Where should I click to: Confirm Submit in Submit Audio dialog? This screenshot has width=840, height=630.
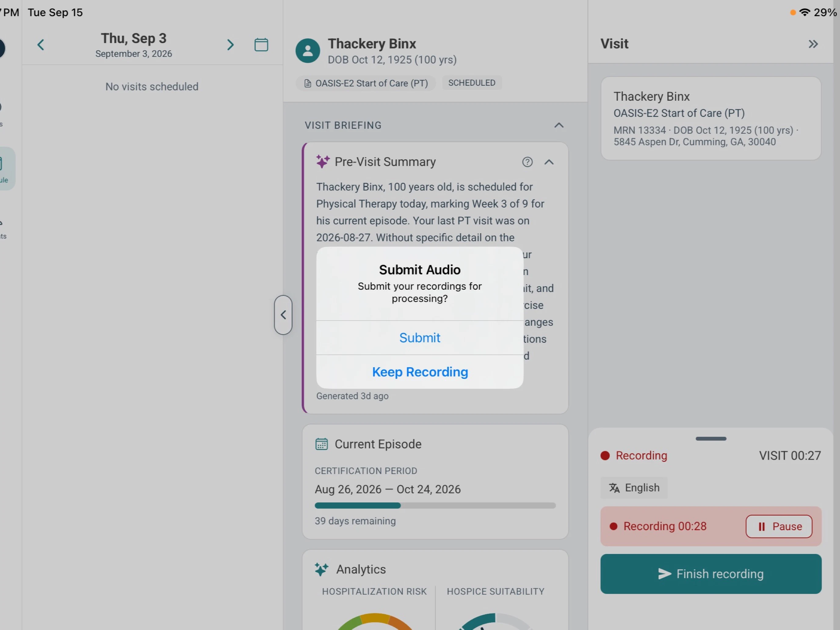coord(420,338)
